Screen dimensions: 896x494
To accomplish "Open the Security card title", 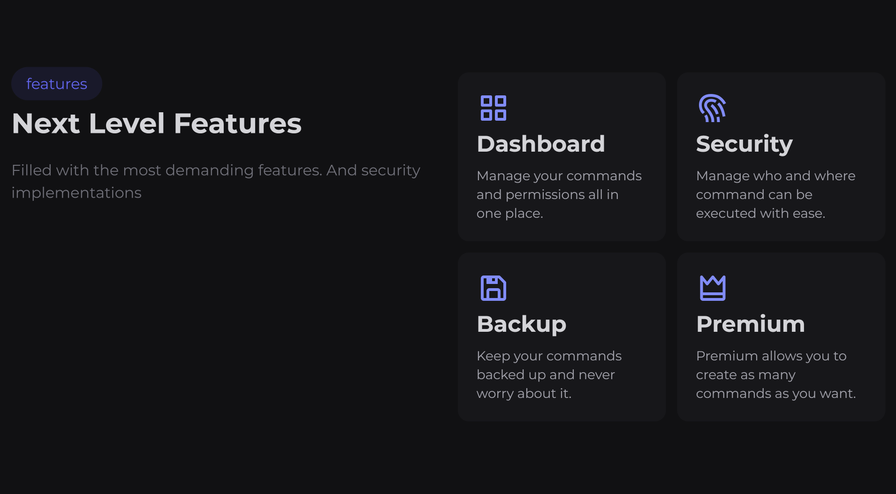I will click(744, 144).
